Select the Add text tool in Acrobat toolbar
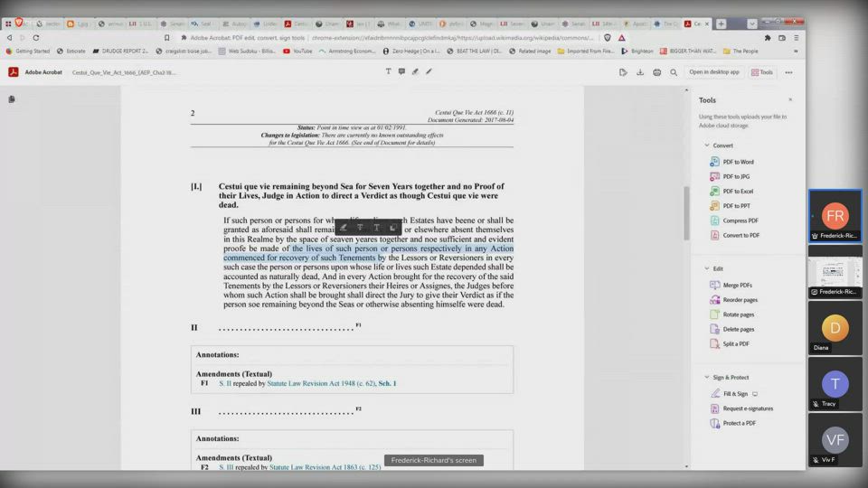This screenshot has width=868, height=488. (x=388, y=71)
